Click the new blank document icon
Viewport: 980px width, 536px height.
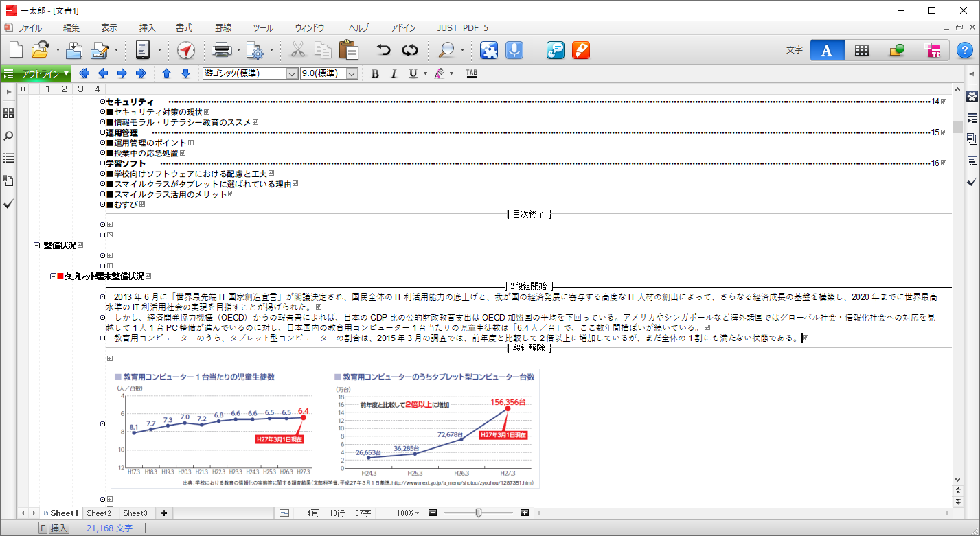[x=16, y=50]
